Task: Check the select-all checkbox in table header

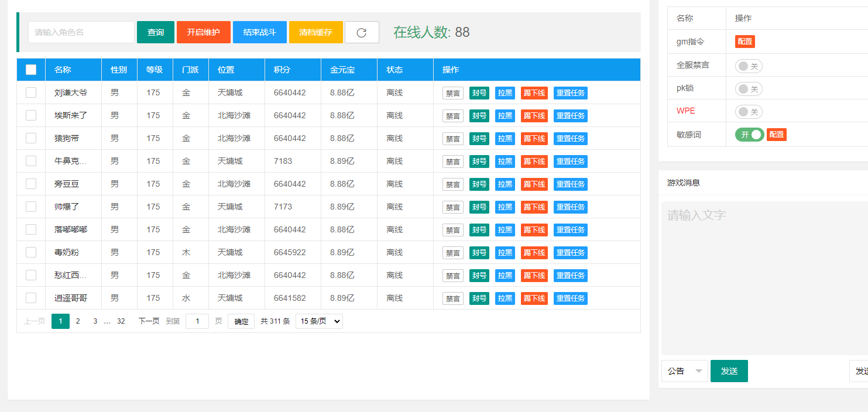Action: [31, 69]
